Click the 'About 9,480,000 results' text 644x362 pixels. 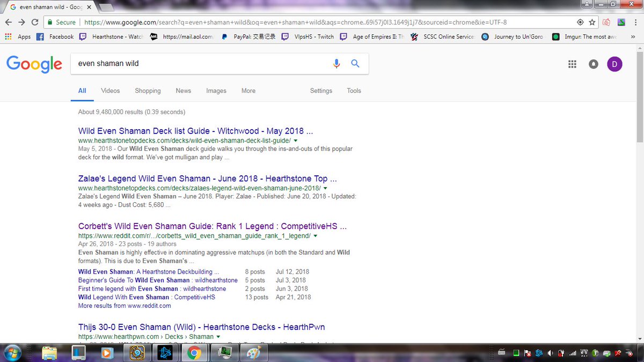pos(131,112)
